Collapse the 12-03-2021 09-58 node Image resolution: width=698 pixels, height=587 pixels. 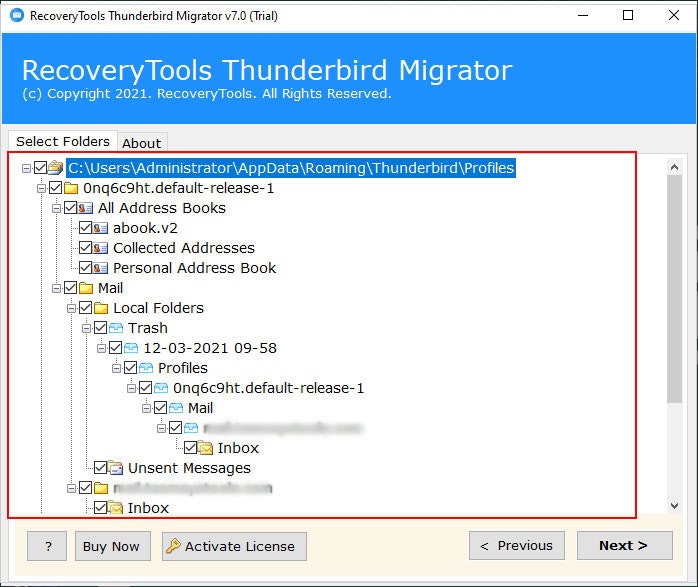point(101,348)
